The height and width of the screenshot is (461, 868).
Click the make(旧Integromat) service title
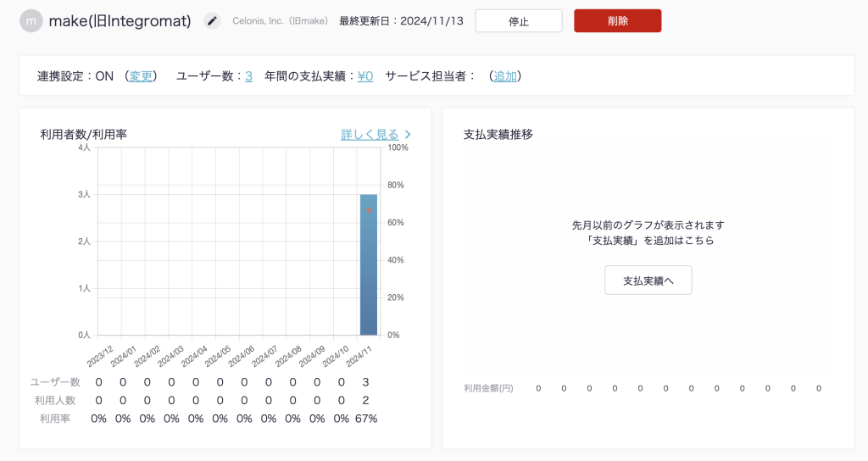(120, 21)
